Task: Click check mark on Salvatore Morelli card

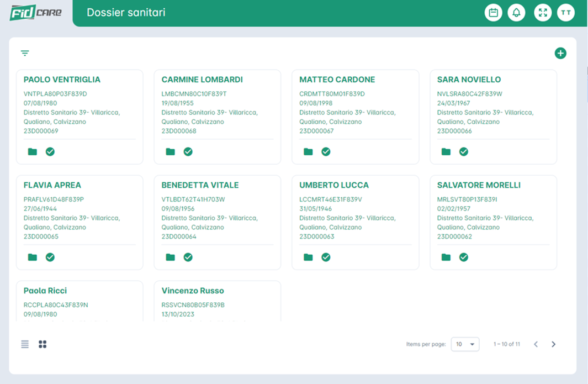Action: click(464, 257)
